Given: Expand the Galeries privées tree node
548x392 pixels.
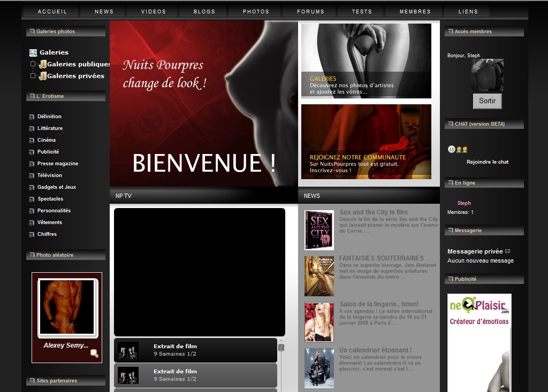Looking at the screenshot, I should [33, 75].
